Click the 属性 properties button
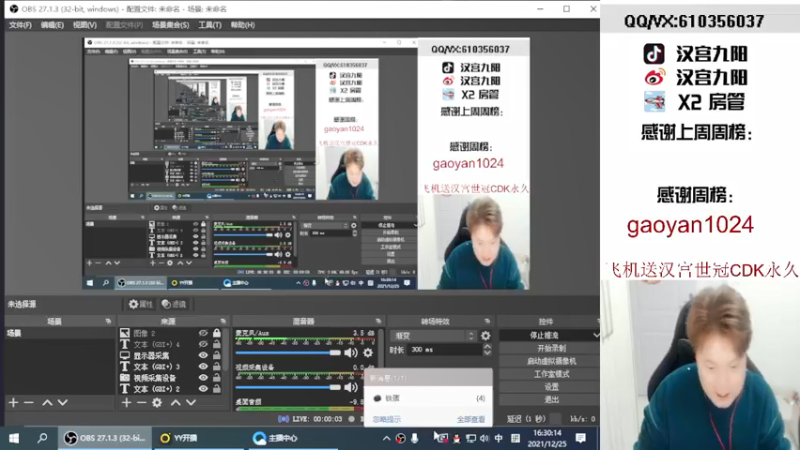Image resolution: width=800 pixels, height=450 pixels. (x=140, y=304)
